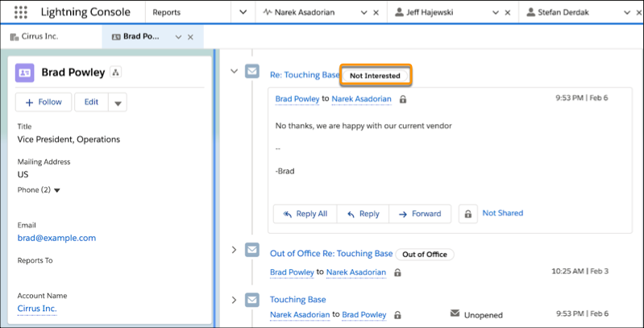The width and height of the screenshot is (644, 328).
Task: Close the Narek Asadorian tab
Action: coord(376,14)
